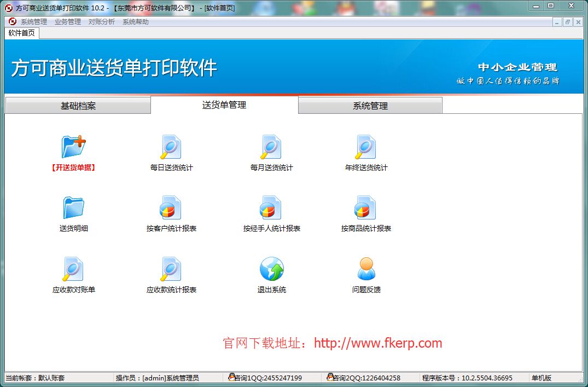Click the 问题反馈 label text
The image size is (588, 387).
pyautogui.click(x=366, y=290)
